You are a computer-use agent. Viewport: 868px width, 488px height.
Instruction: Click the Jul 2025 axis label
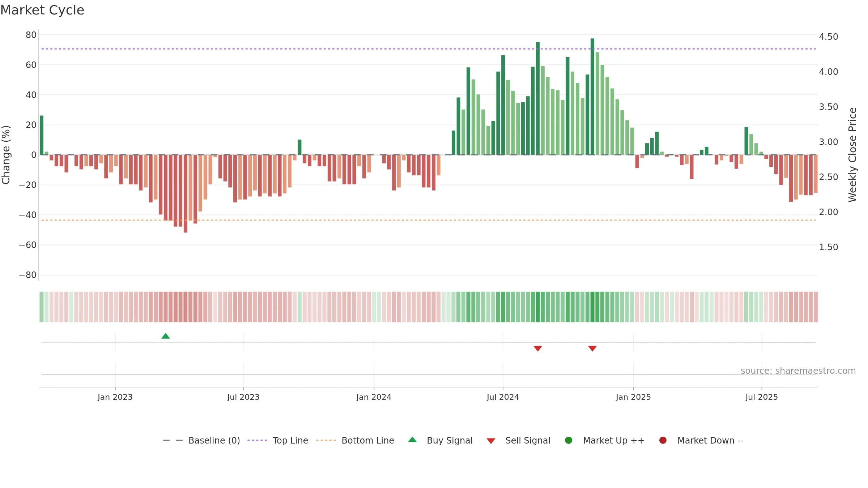click(762, 397)
